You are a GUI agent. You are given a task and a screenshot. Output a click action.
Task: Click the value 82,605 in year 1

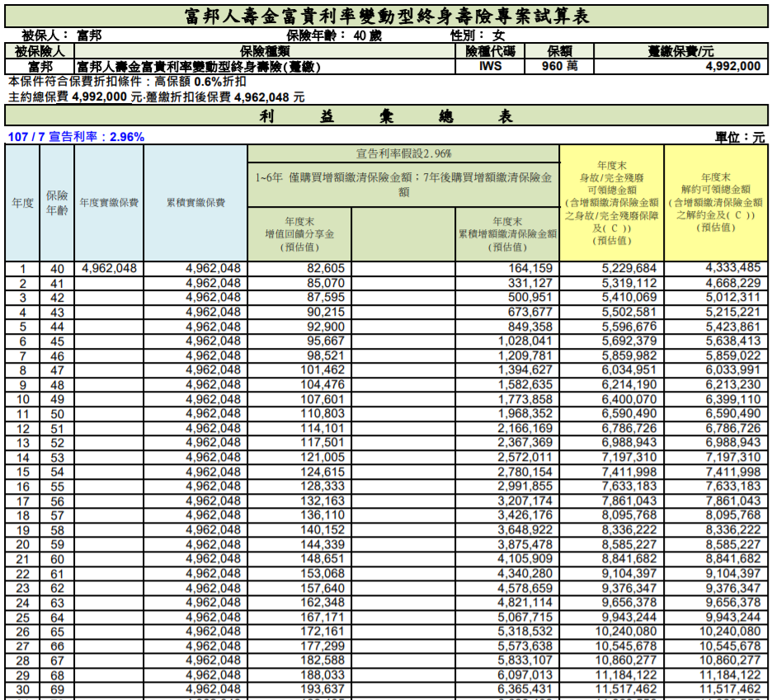(x=326, y=268)
